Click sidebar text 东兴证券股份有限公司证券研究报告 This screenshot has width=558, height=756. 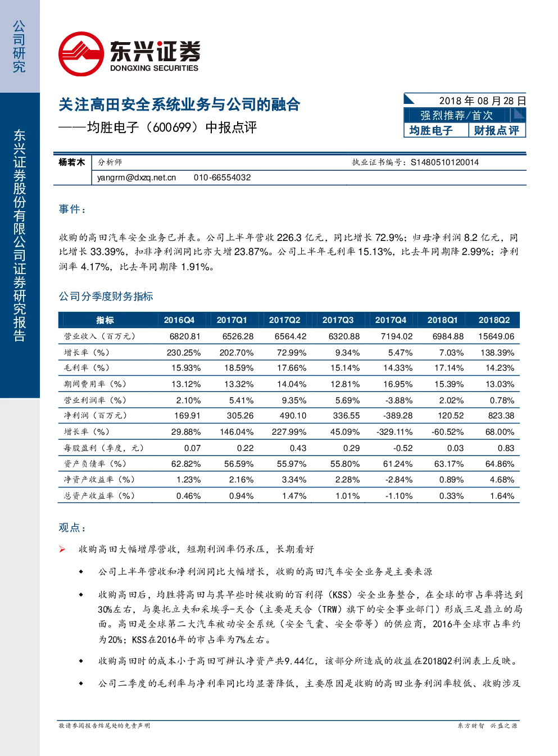[20, 235]
